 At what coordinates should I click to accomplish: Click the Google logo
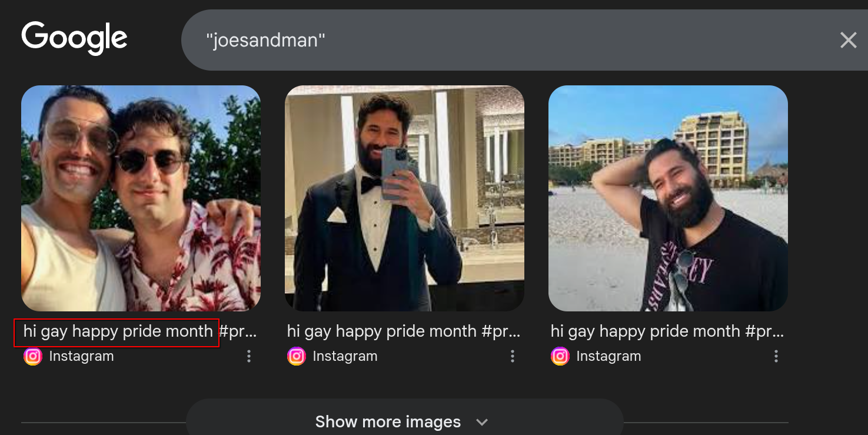click(x=74, y=39)
